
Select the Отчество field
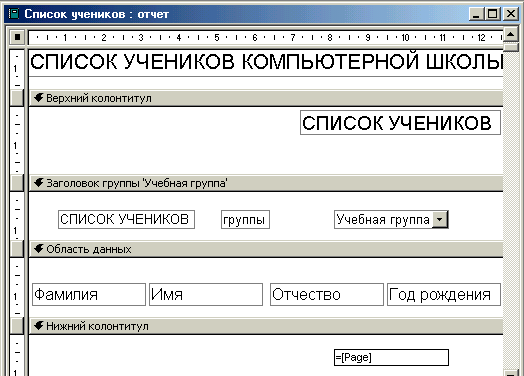point(326,294)
